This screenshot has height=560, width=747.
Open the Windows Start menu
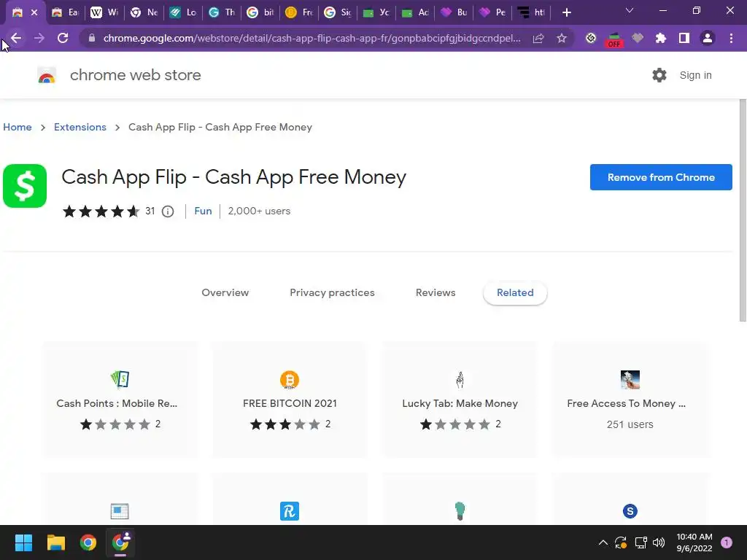pyautogui.click(x=23, y=542)
